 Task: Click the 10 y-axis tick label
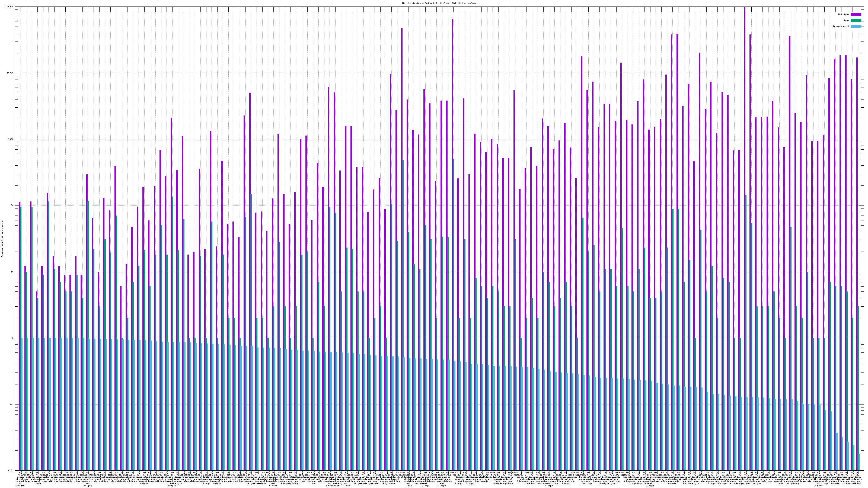point(12,272)
